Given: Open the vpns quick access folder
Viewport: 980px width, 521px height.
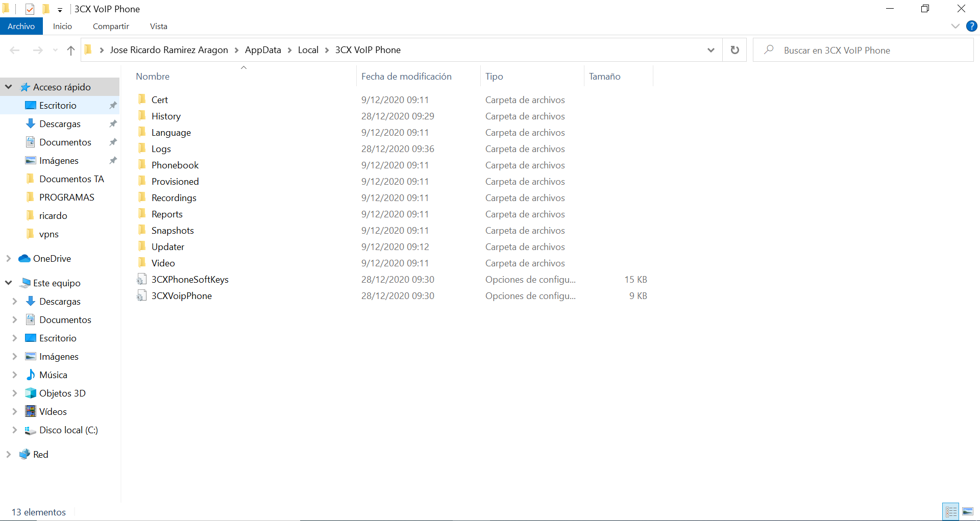Looking at the screenshot, I should 49,234.
